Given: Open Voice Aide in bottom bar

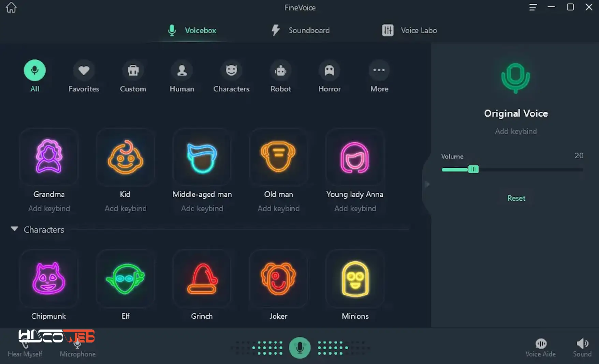Looking at the screenshot, I should pos(540,348).
